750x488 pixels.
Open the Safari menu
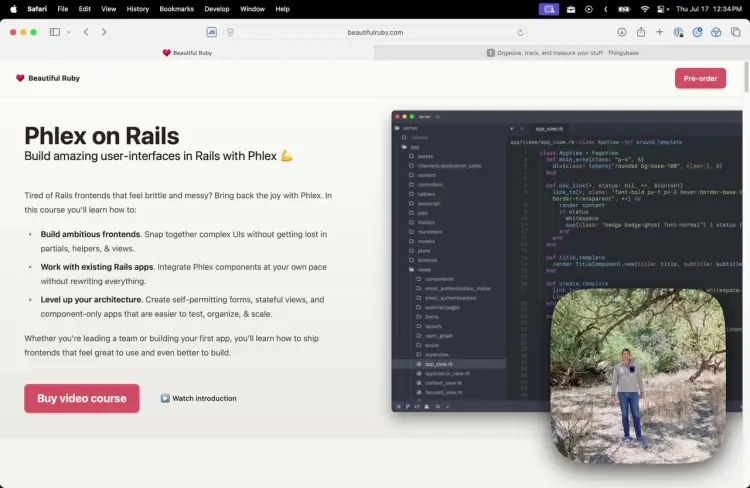pos(37,9)
